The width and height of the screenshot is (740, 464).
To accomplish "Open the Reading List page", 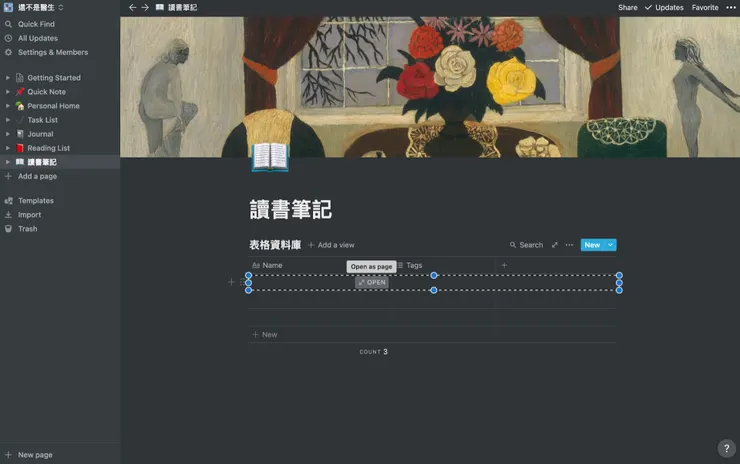I will [49, 148].
